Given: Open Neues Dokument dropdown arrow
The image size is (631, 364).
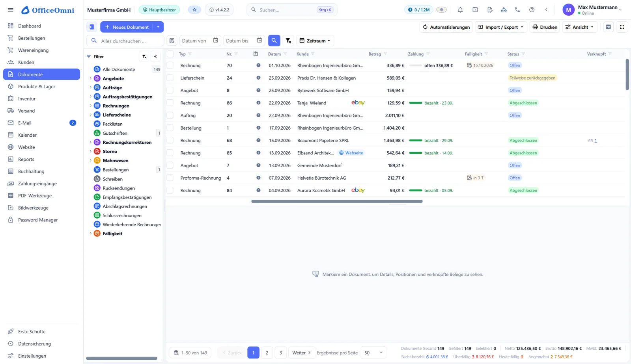Looking at the screenshot, I should click(158, 27).
